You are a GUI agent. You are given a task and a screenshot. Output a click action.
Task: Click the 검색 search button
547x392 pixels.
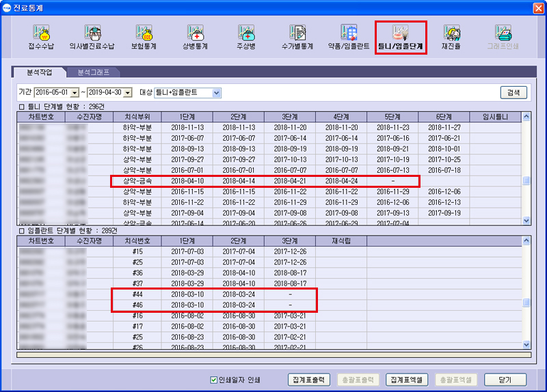[x=513, y=93]
